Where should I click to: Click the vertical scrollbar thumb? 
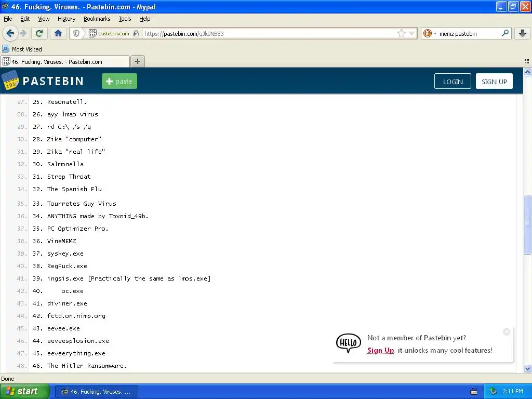[x=527, y=224]
